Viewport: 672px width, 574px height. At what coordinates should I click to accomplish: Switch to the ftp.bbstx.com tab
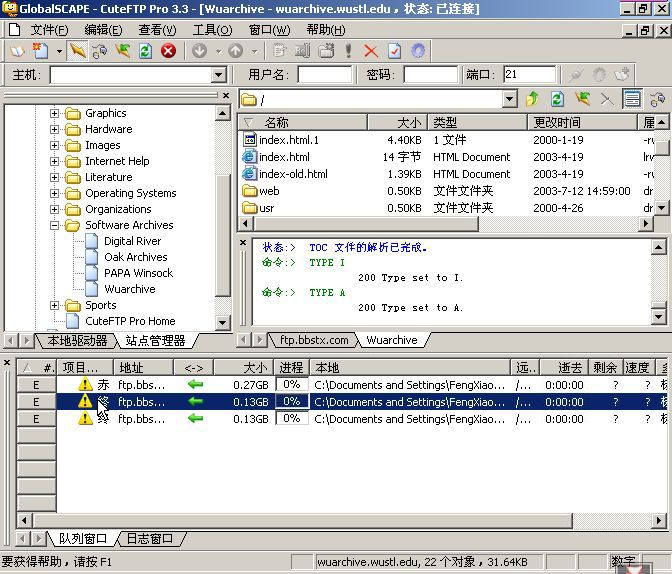tap(314, 340)
